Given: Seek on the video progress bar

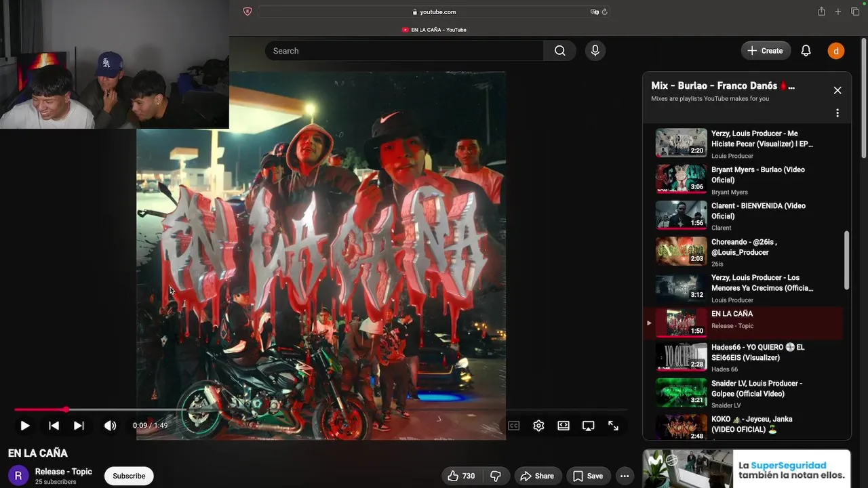Looking at the screenshot, I should coord(320,409).
